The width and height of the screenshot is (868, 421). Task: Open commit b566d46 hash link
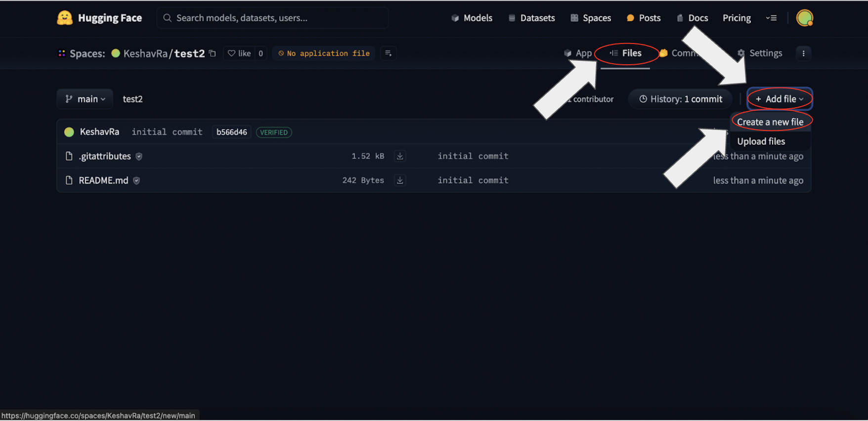tap(231, 132)
